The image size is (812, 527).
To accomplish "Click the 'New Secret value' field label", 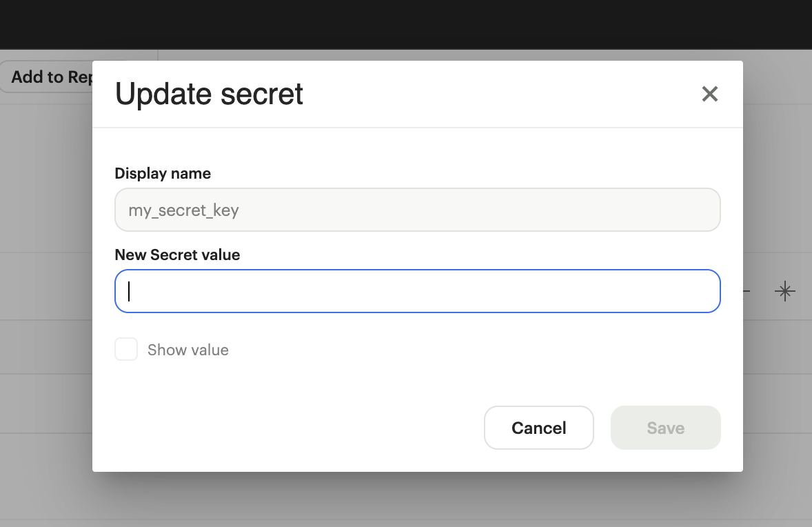I will 177,255.
